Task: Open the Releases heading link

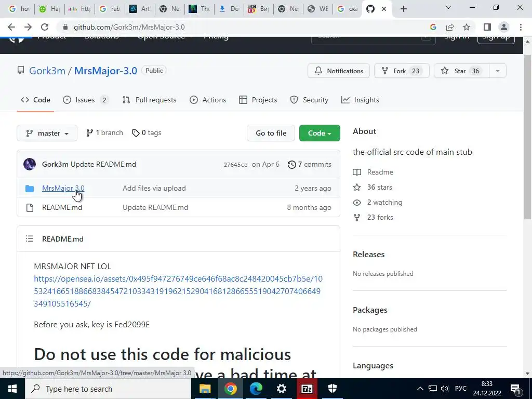Action: (369, 254)
